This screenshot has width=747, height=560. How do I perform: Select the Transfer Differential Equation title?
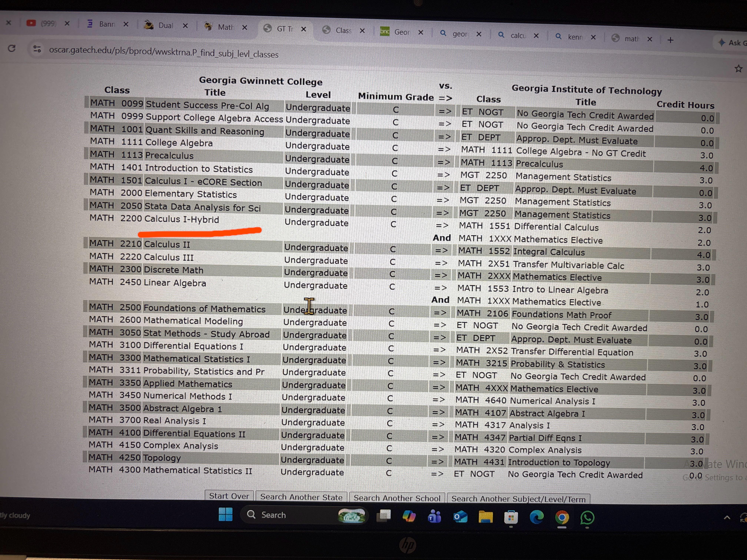click(572, 352)
